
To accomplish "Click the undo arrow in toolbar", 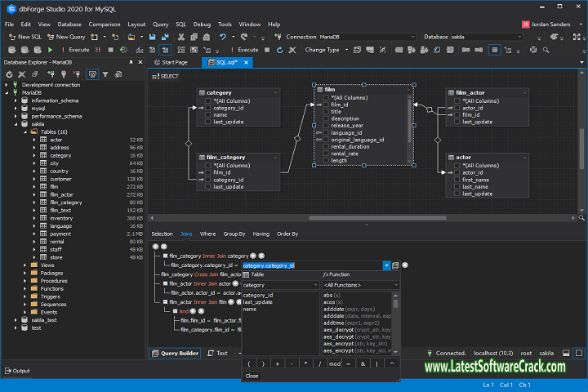I will (223, 37).
